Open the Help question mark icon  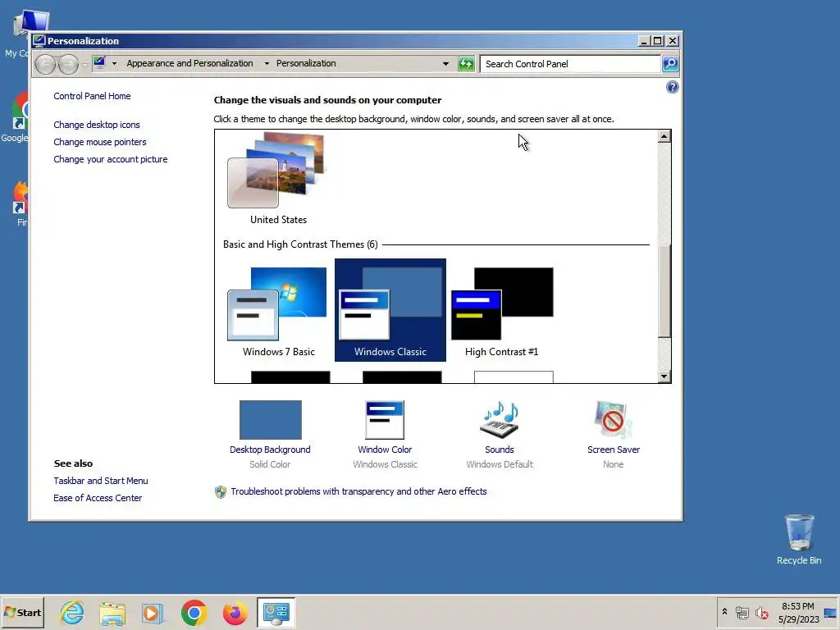(672, 87)
